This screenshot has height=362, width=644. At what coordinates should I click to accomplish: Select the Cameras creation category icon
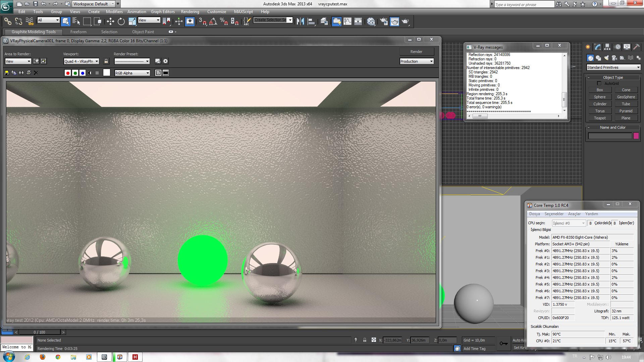pyautogui.click(x=614, y=58)
